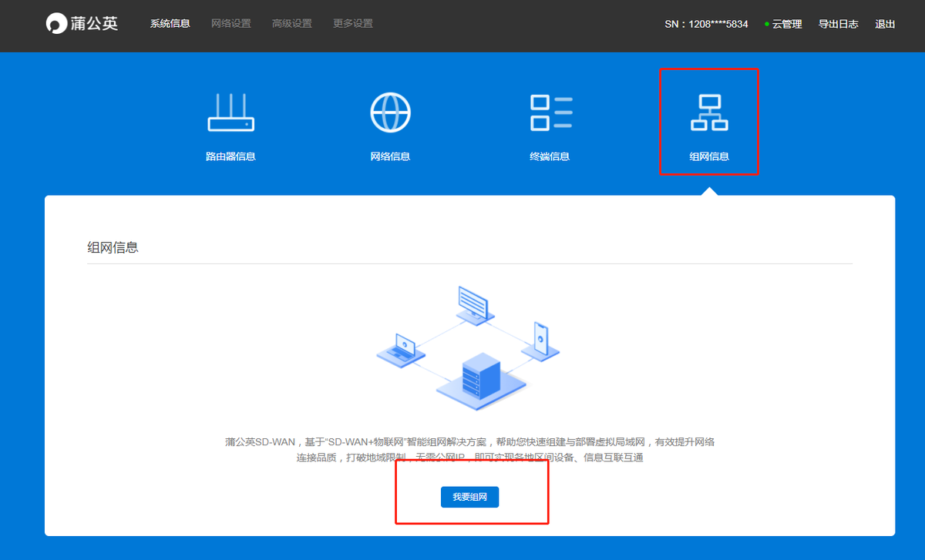This screenshot has height=560, width=925.
Task: Click the 蒲公英SD-WAN description paragraph
Action: pos(469,450)
